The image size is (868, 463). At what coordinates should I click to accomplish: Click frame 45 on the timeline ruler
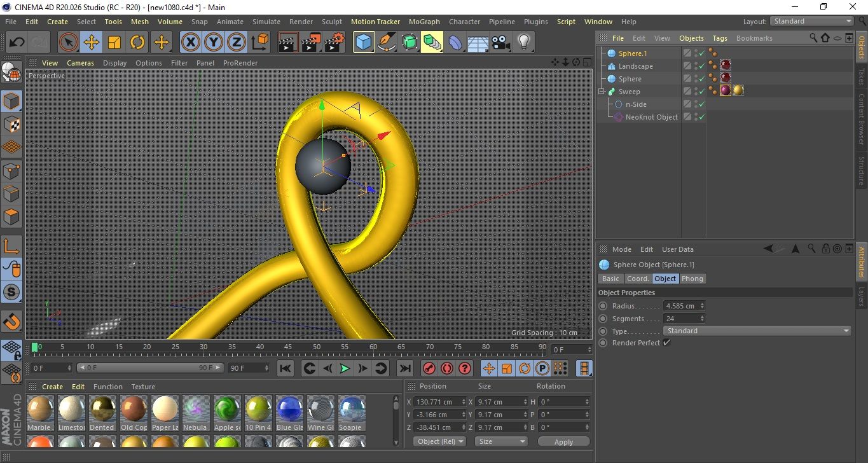(x=288, y=347)
